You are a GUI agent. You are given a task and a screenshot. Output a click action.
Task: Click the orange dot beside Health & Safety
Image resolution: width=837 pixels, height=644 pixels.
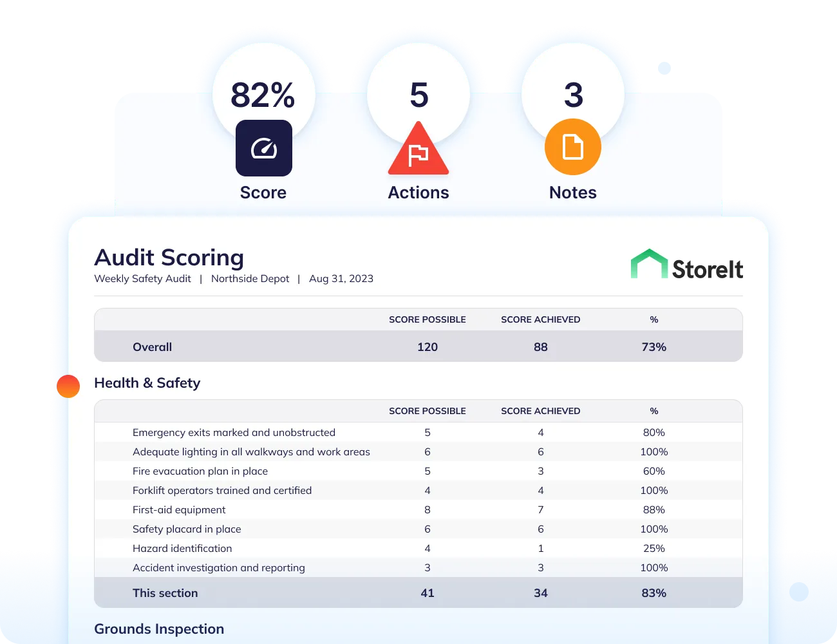68,386
